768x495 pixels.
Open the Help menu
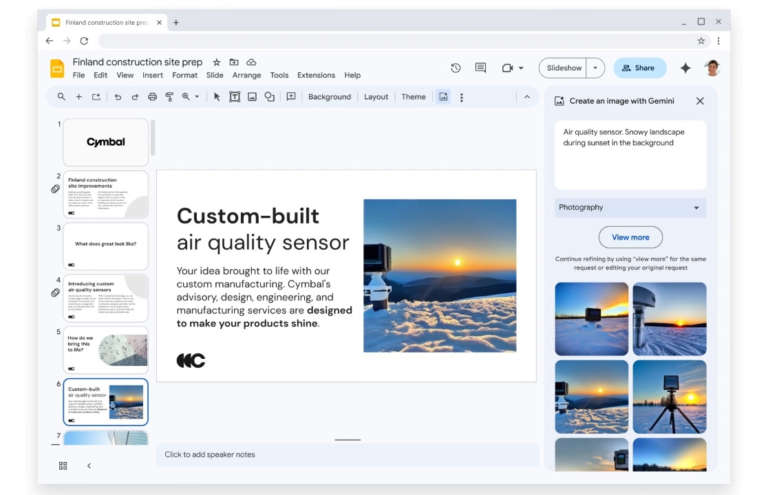click(x=352, y=75)
